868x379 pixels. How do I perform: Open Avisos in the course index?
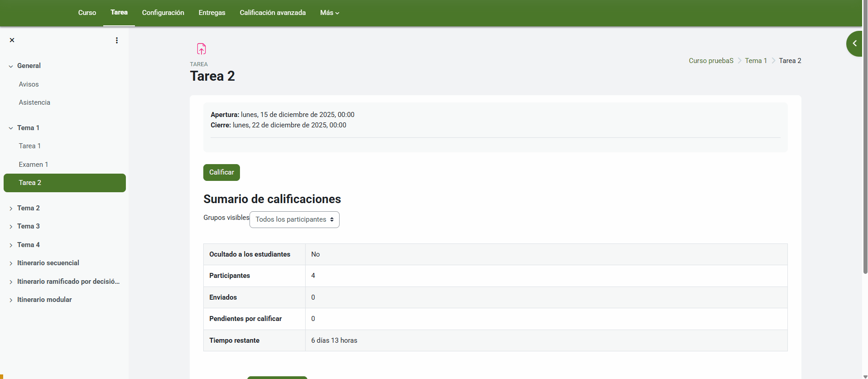(x=29, y=84)
